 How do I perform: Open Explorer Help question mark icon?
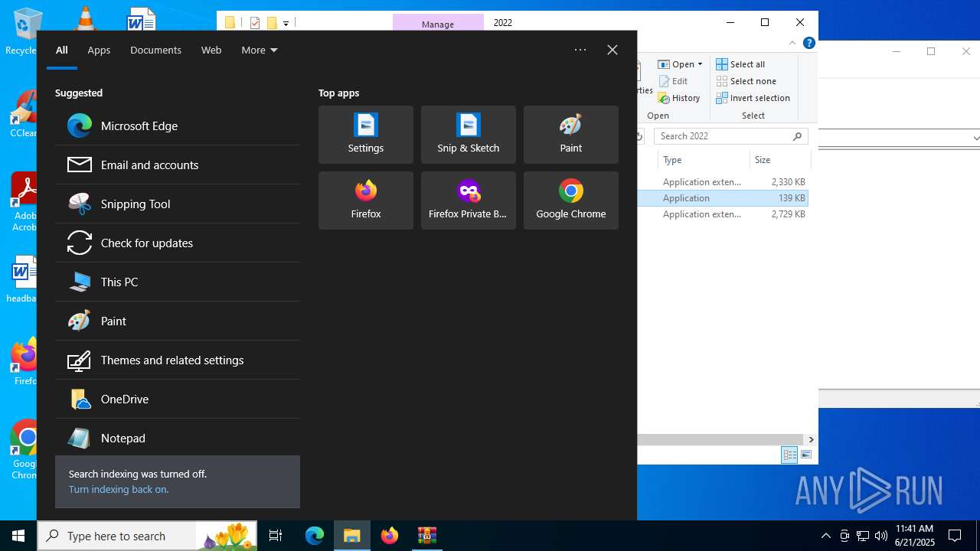[x=809, y=43]
